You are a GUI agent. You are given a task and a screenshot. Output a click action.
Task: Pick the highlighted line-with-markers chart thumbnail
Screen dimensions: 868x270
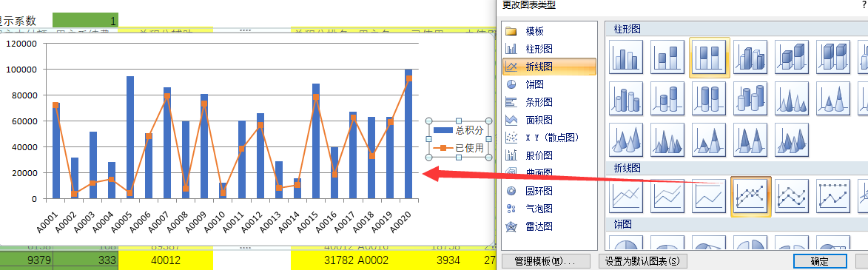tap(750, 197)
